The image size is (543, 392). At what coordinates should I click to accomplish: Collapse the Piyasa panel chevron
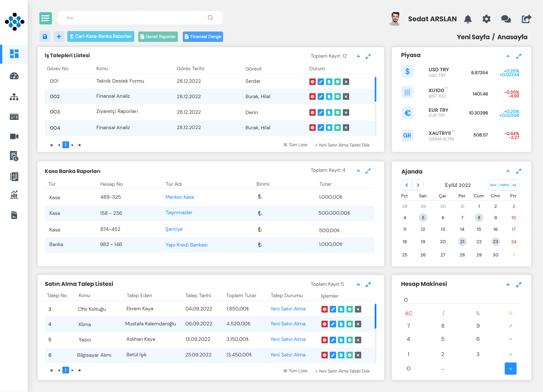(508, 57)
